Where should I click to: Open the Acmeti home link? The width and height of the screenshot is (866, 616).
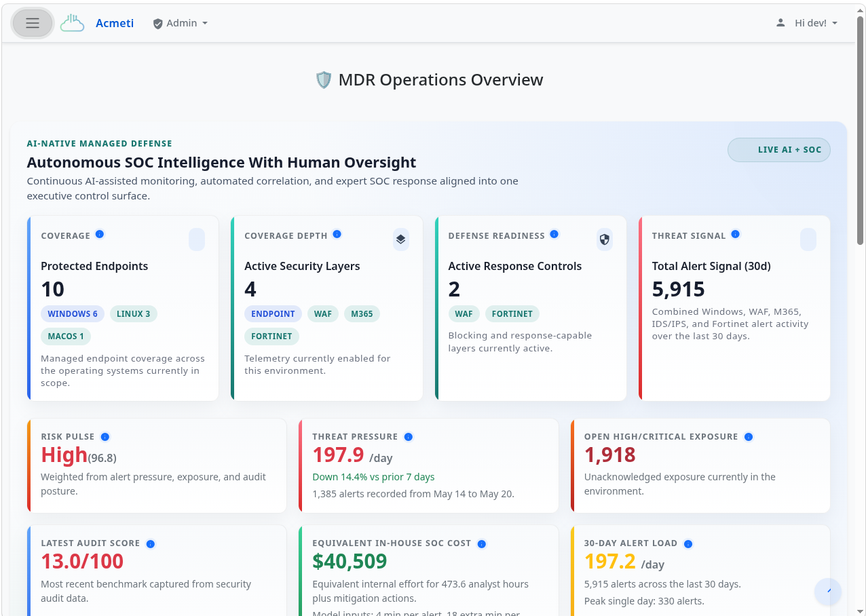(x=115, y=23)
